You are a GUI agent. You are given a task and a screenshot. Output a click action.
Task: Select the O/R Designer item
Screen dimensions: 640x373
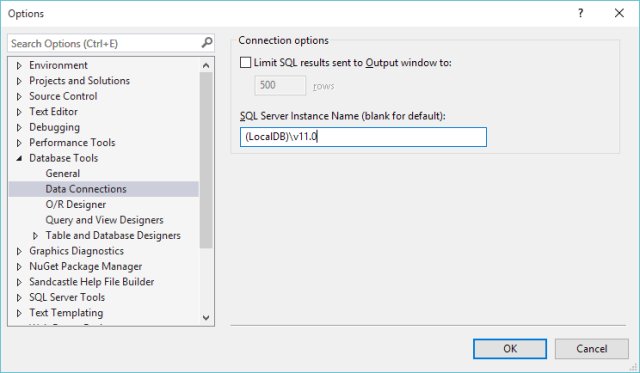point(76,204)
